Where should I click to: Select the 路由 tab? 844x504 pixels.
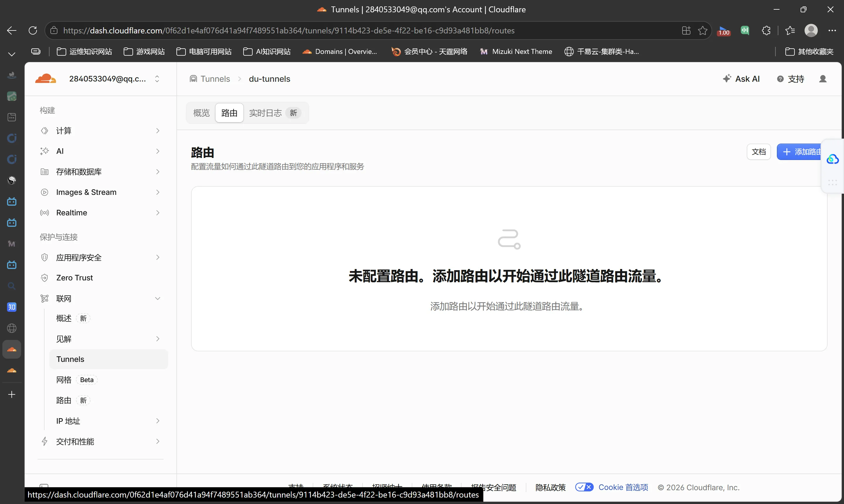(x=229, y=113)
